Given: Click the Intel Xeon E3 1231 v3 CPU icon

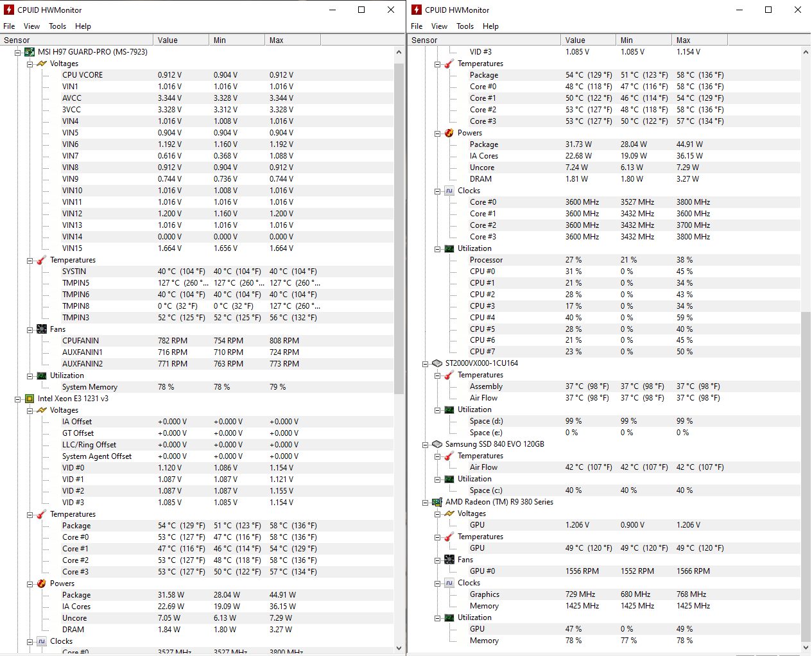Looking at the screenshot, I should click(30, 399).
